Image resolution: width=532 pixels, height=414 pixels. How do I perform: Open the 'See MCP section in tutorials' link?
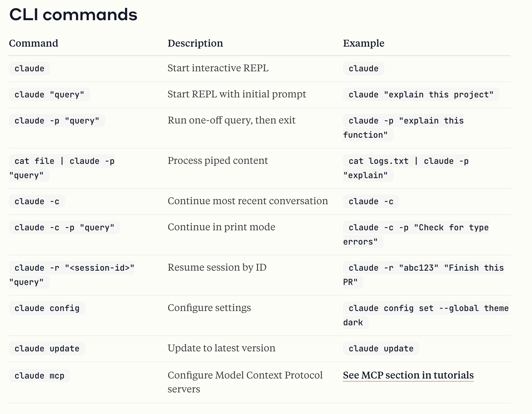click(408, 375)
